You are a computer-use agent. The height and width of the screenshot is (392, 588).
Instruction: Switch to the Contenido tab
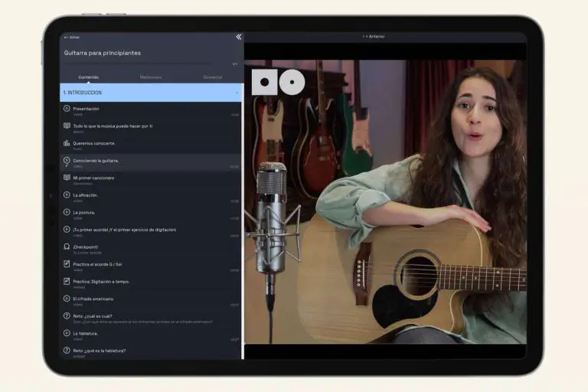coord(88,77)
